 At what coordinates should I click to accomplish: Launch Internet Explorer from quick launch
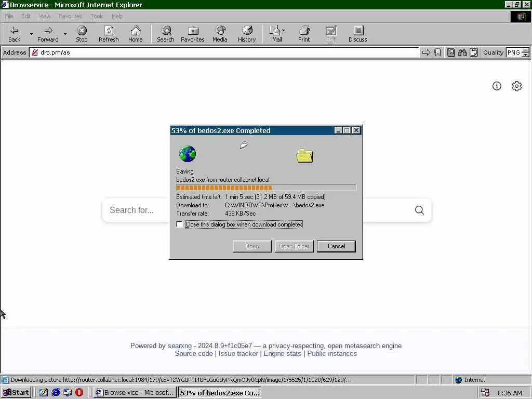pos(56,393)
